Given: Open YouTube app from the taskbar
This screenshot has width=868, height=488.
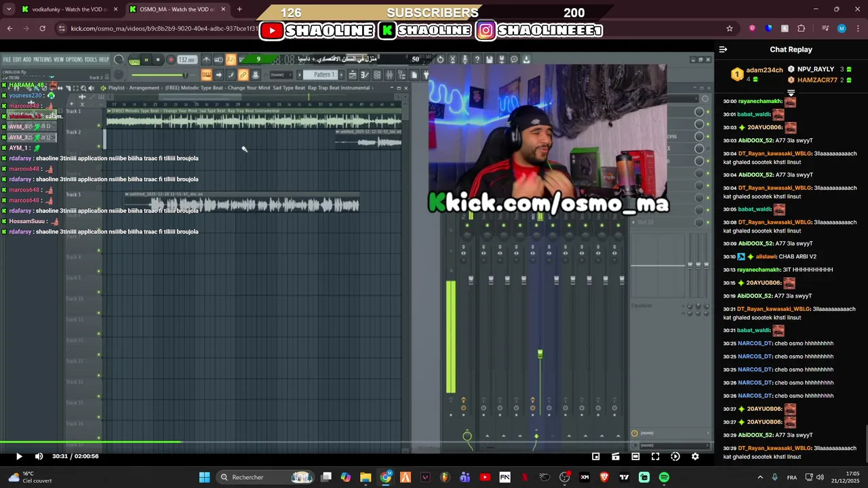Looking at the screenshot, I should (x=485, y=477).
